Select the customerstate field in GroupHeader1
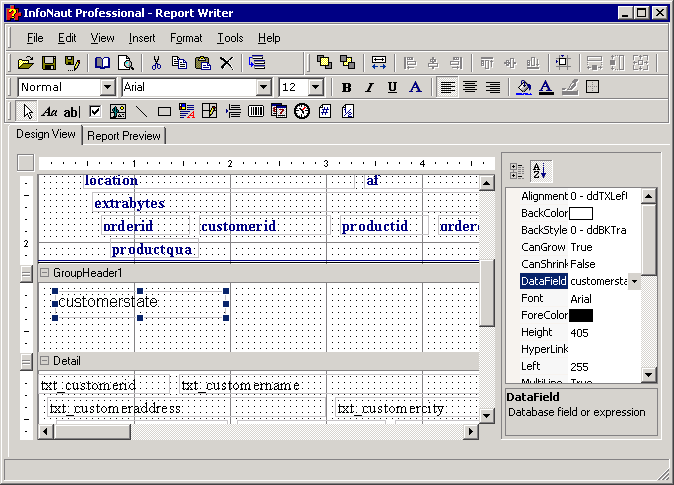Image resolution: width=674 pixels, height=485 pixels. (140, 304)
